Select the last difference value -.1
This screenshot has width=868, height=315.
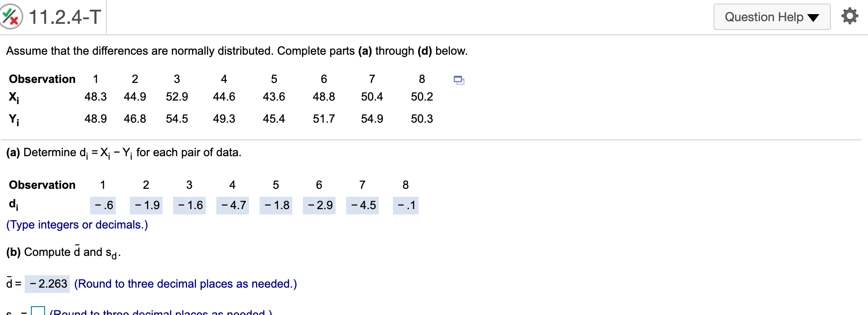405,205
